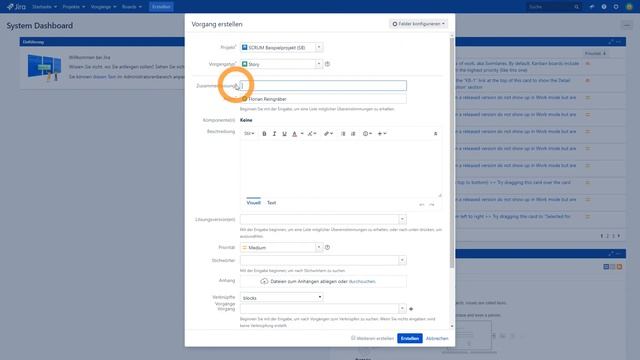The width and height of the screenshot is (640, 360).
Task: Click inside the Beschreibung text area
Action: click(x=341, y=168)
